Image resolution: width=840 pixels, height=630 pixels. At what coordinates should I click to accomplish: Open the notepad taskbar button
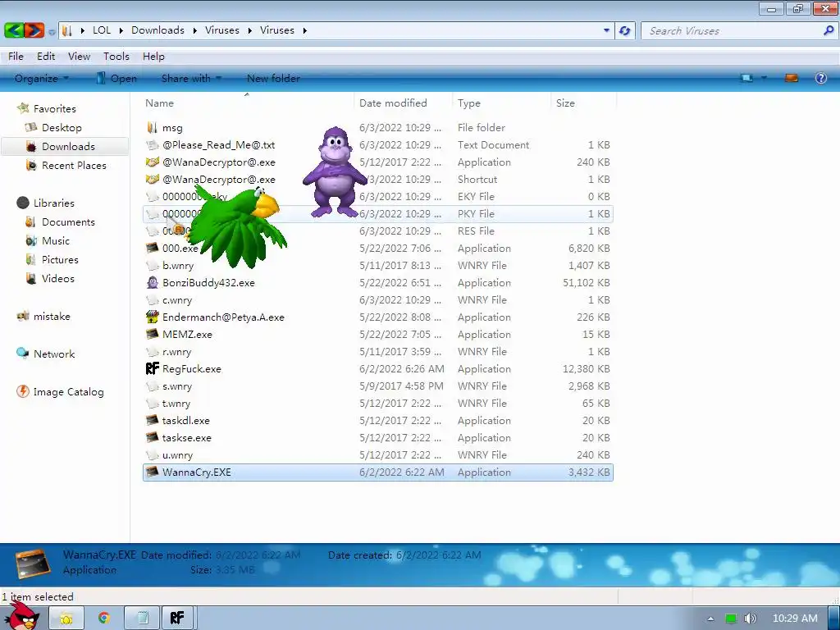[143, 619]
